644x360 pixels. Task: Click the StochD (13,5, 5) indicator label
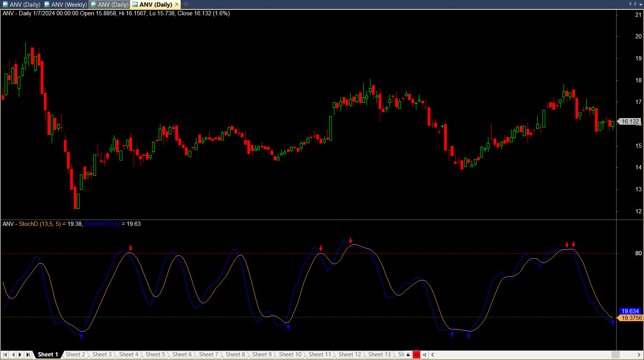(40, 224)
